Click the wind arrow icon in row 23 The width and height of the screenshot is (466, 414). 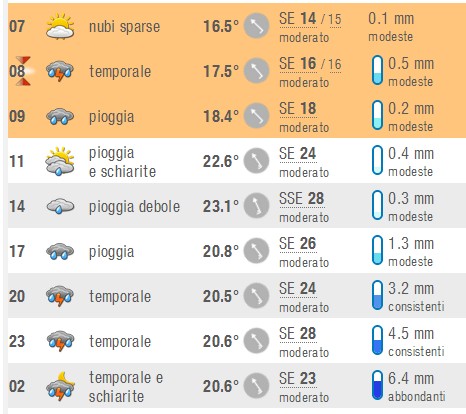coord(256,341)
